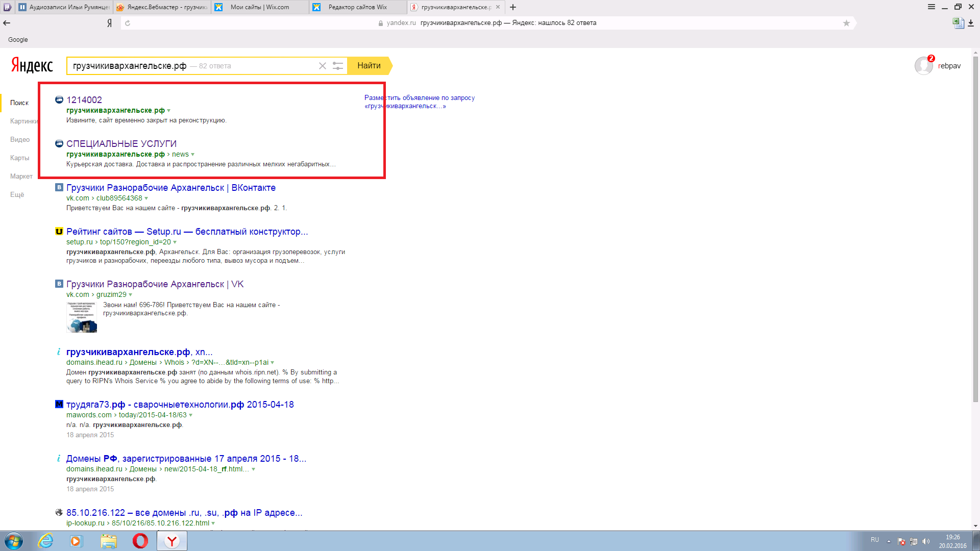This screenshot has width=980, height=551.
Task: Click the Найти search button
Action: point(369,66)
